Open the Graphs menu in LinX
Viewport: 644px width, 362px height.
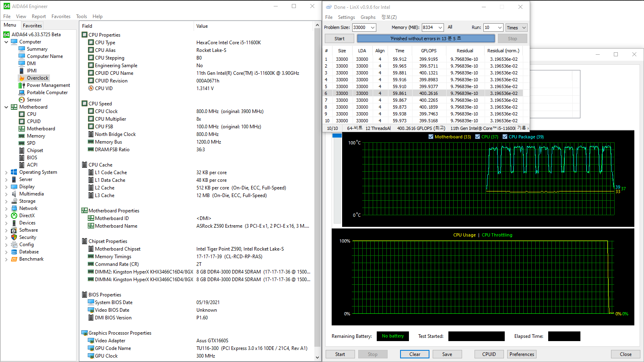[x=368, y=17]
